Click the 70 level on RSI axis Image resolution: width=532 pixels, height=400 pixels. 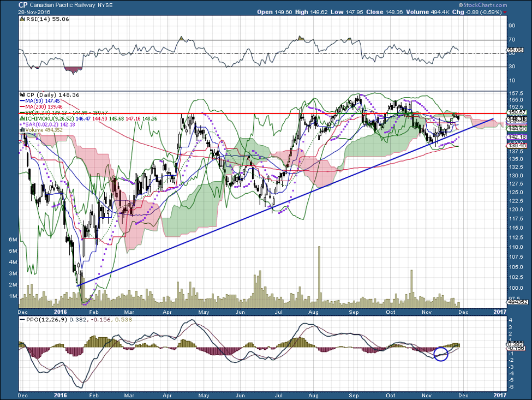pos(511,40)
